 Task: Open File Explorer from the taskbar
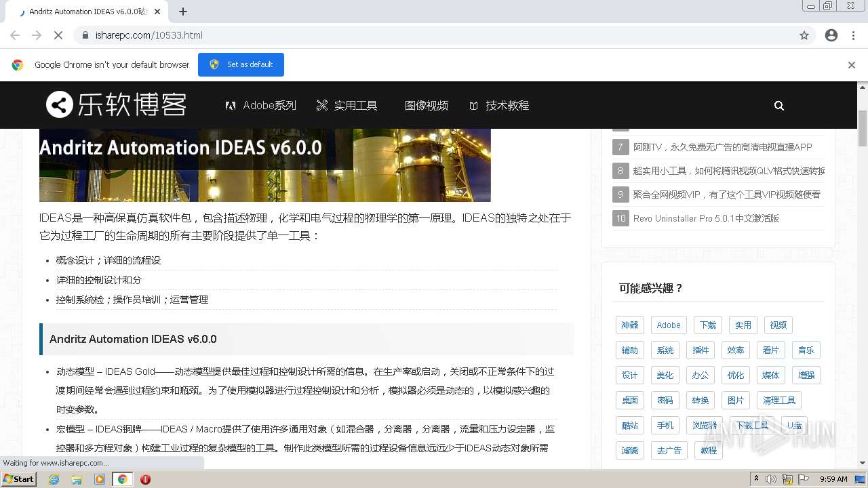77,479
